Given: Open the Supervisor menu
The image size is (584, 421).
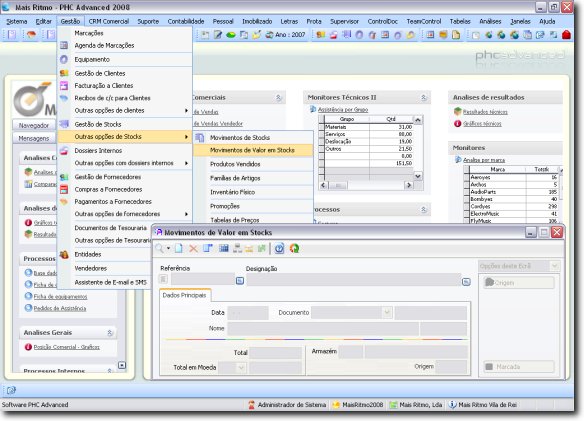Looking at the screenshot, I should click(344, 22).
